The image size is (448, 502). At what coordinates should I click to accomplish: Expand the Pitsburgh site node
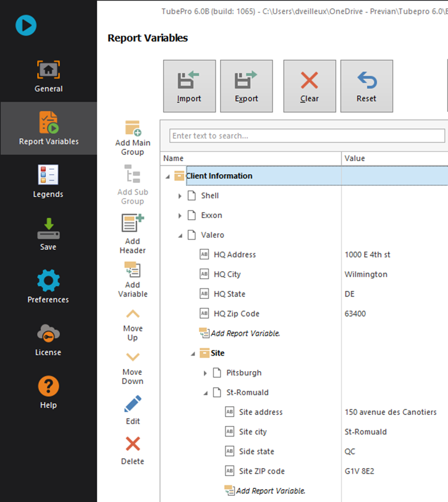tap(205, 373)
